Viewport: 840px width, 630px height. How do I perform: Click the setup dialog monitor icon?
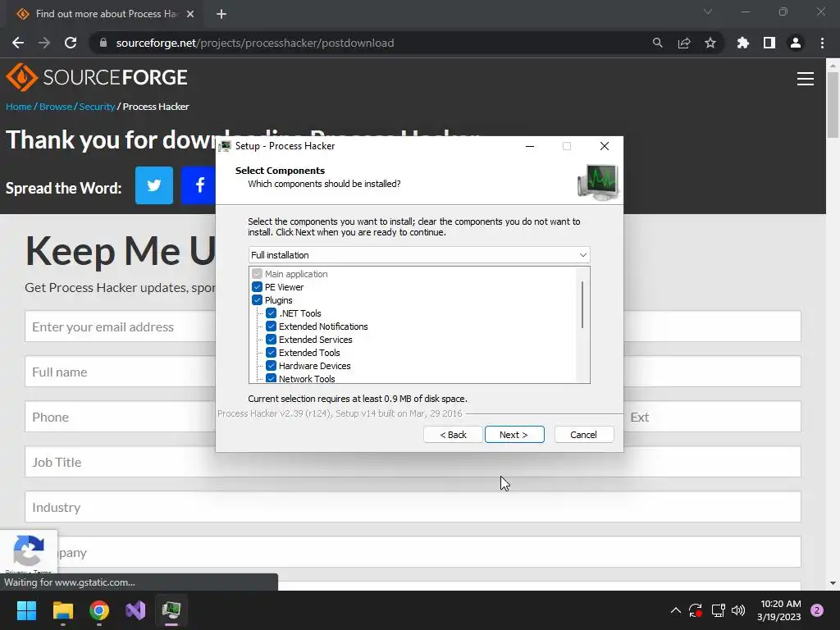coord(598,182)
